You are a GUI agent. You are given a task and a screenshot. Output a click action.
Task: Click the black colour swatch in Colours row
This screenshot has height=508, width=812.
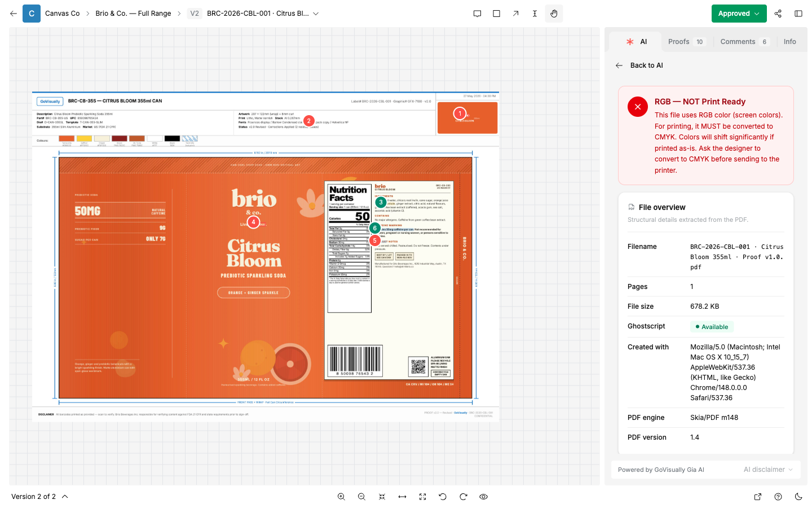(x=172, y=138)
